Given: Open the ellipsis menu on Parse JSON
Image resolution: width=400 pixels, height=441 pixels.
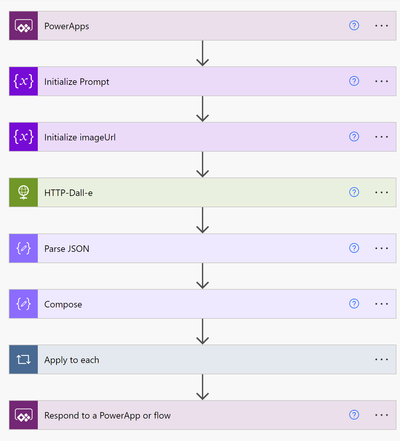Looking at the screenshot, I should [x=381, y=248].
